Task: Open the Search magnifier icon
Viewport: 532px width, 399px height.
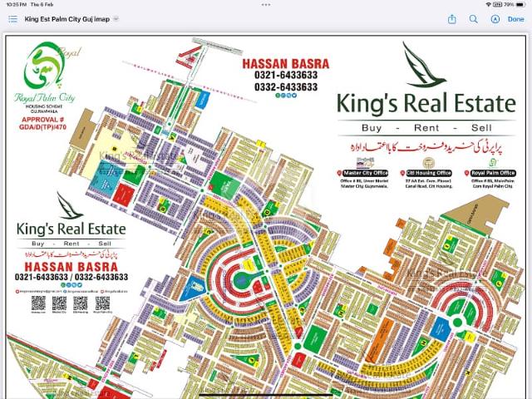Action: (473, 19)
